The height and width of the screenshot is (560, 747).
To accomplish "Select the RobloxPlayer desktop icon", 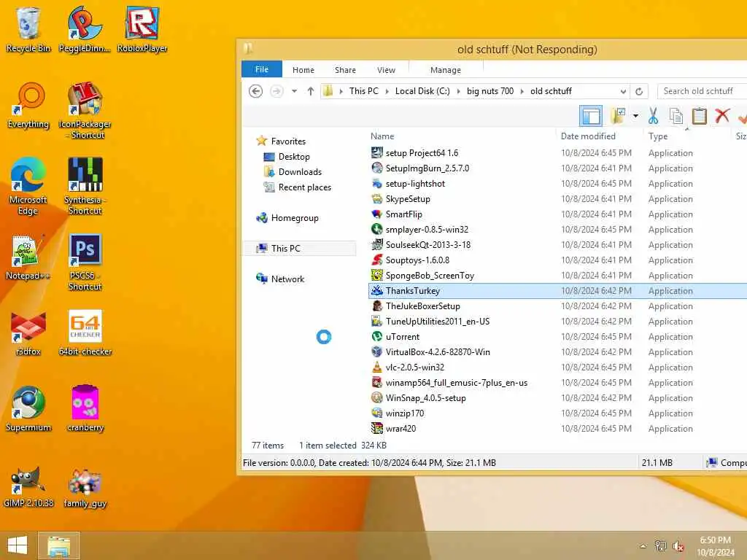I will point(142,29).
